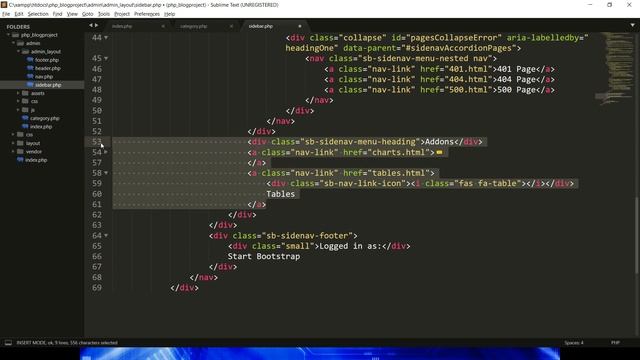Open the File menu
Screen dimensions: 640x360
click(6, 14)
